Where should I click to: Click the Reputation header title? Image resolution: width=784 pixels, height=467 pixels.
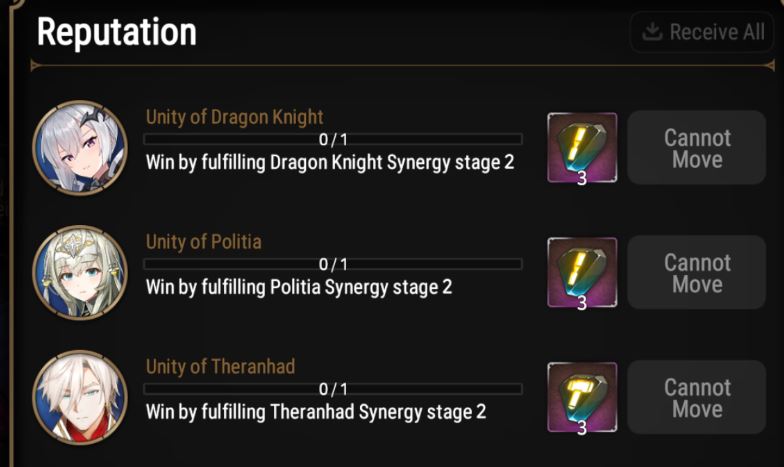(x=116, y=33)
